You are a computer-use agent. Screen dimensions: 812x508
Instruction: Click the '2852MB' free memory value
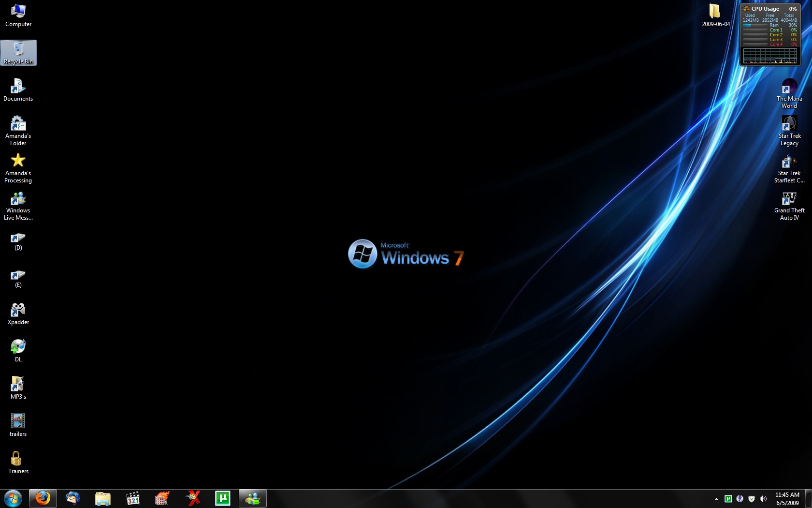click(x=770, y=20)
